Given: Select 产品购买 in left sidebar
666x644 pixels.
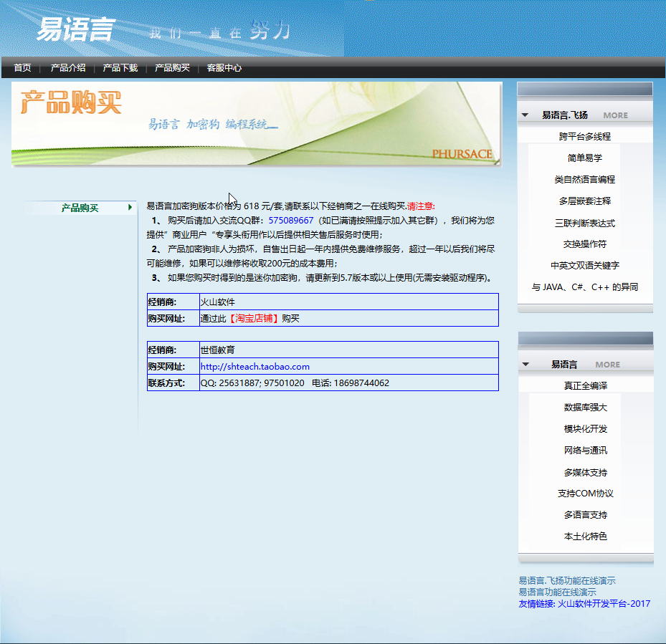Looking at the screenshot, I should pyautogui.click(x=80, y=208).
